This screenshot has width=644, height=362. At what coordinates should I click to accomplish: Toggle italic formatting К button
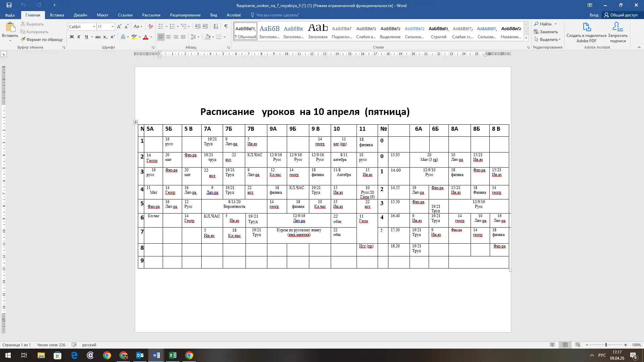point(79,37)
